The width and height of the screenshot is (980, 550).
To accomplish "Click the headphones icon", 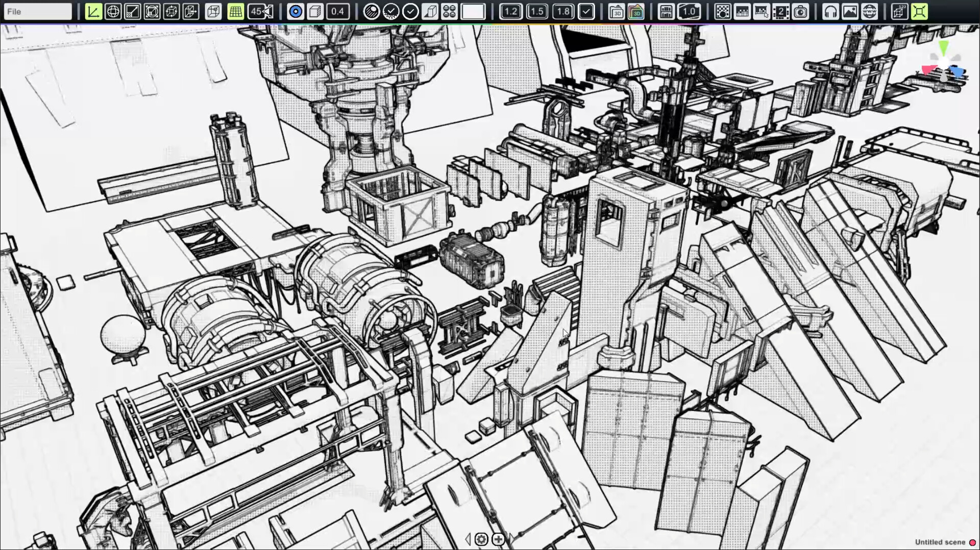I will 830,11.
